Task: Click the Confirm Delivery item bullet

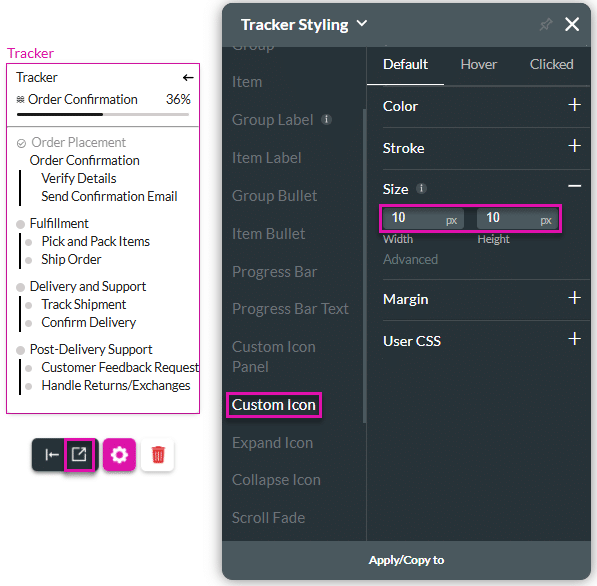Action: (29, 324)
